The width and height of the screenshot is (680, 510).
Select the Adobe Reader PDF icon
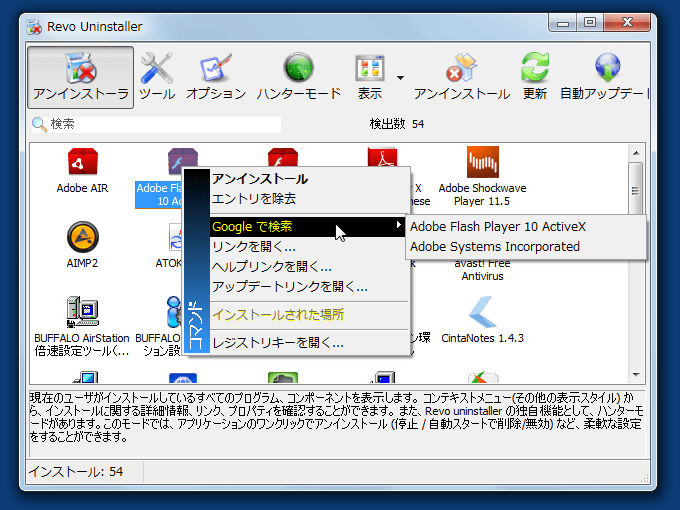tap(382, 157)
